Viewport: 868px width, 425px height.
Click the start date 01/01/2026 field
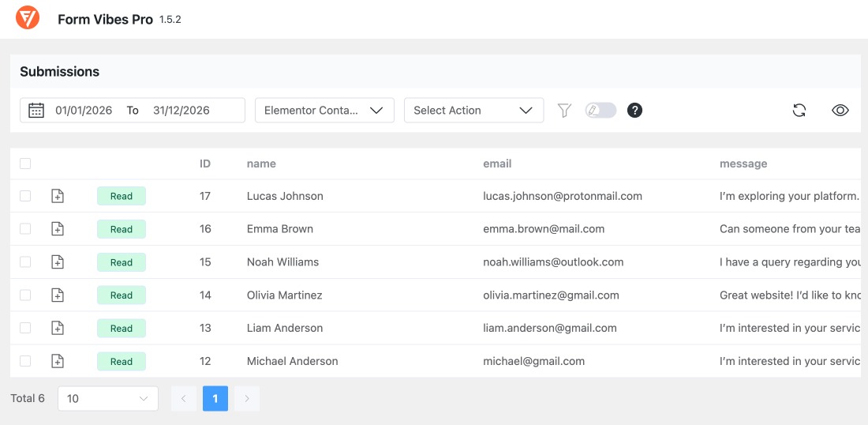pos(84,111)
